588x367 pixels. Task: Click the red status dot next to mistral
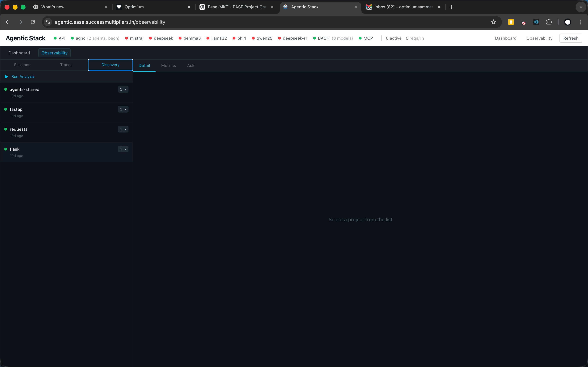coord(126,38)
